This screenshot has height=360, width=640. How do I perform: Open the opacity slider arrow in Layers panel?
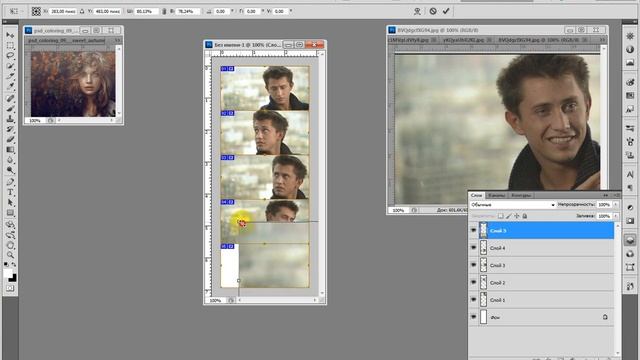click(x=616, y=204)
